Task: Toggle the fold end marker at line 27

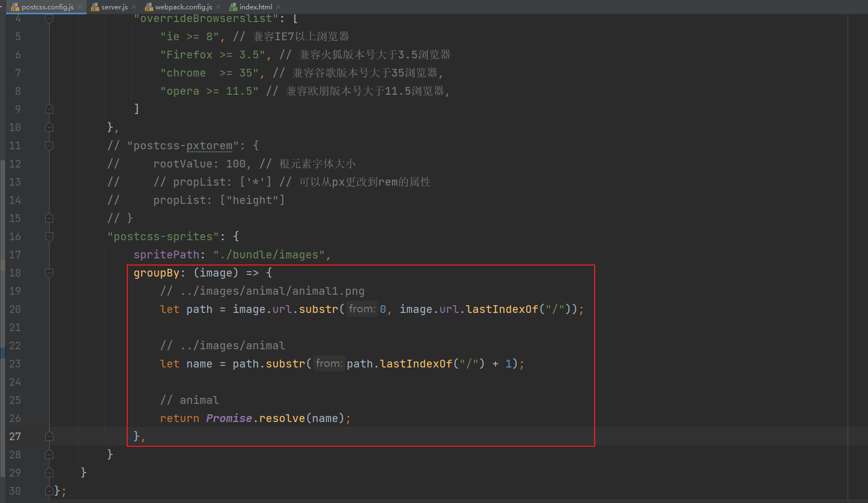Action: click(49, 436)
